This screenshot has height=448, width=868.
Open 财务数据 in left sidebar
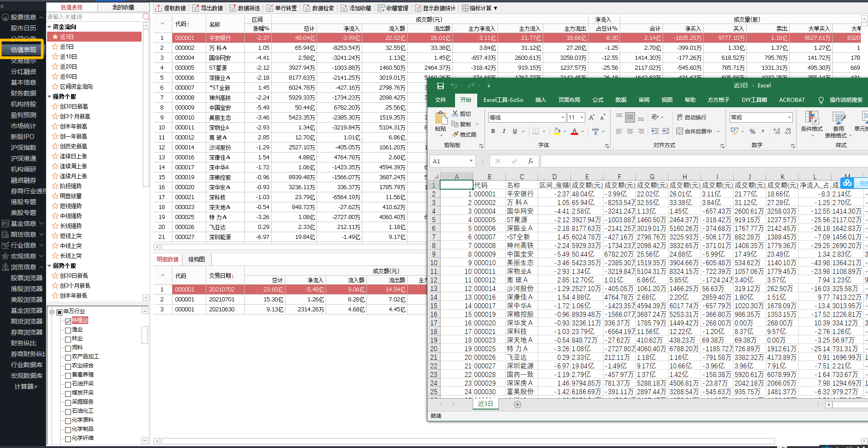[24, 93]
